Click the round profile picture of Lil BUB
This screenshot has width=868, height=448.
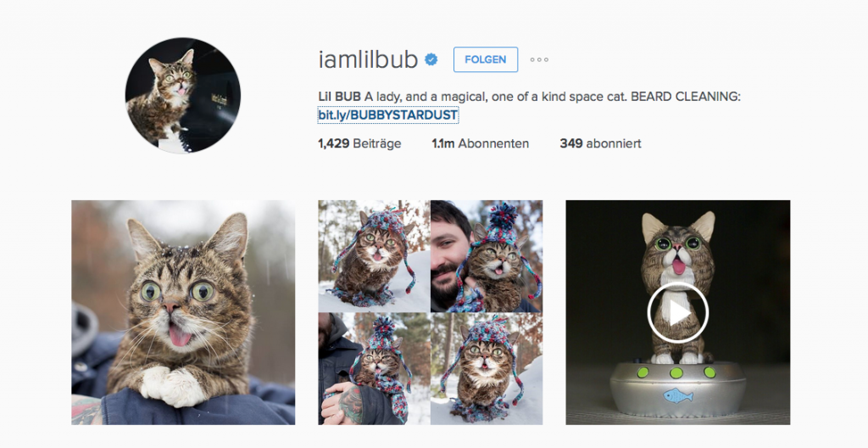(x=183, y=95)
